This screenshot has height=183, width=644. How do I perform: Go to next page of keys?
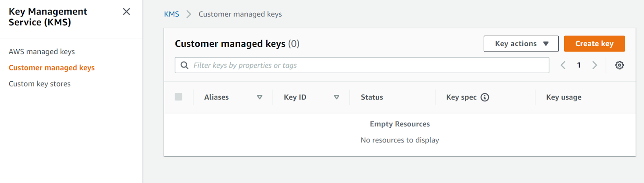594,65
